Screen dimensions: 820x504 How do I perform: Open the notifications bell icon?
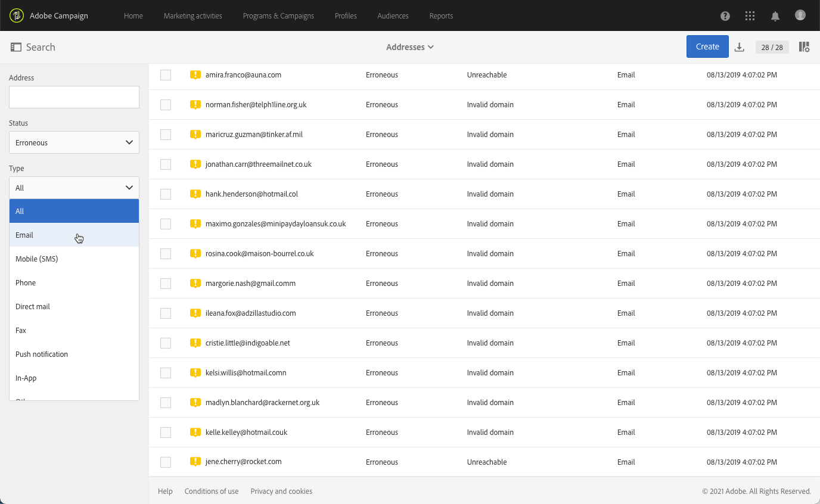(x=775, y=16)
